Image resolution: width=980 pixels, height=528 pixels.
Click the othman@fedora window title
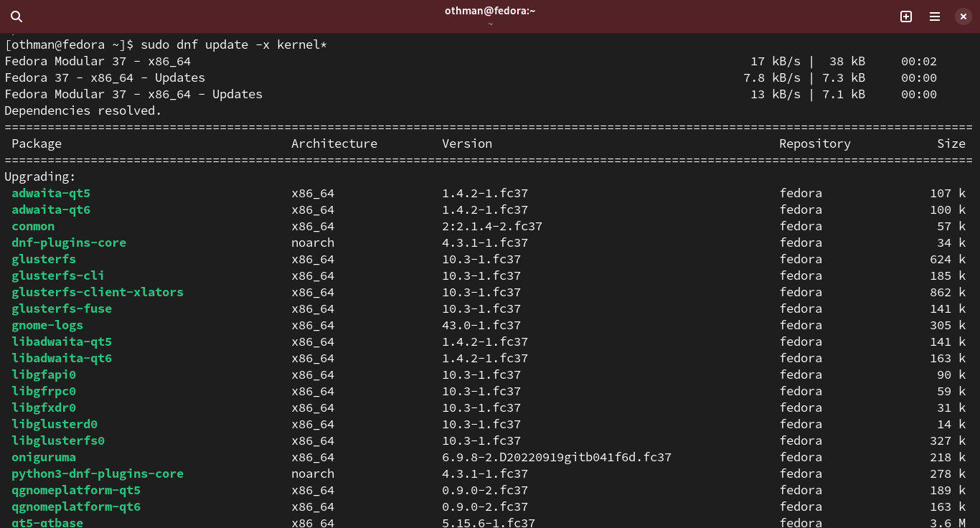pyautogui.click(x=490, y=11)
